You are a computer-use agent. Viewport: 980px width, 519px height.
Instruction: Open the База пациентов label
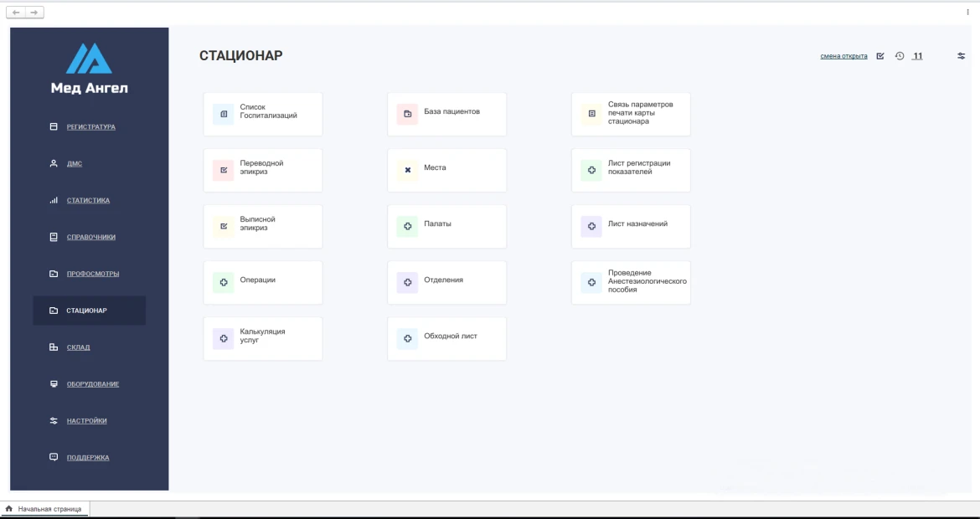point(451,112)
